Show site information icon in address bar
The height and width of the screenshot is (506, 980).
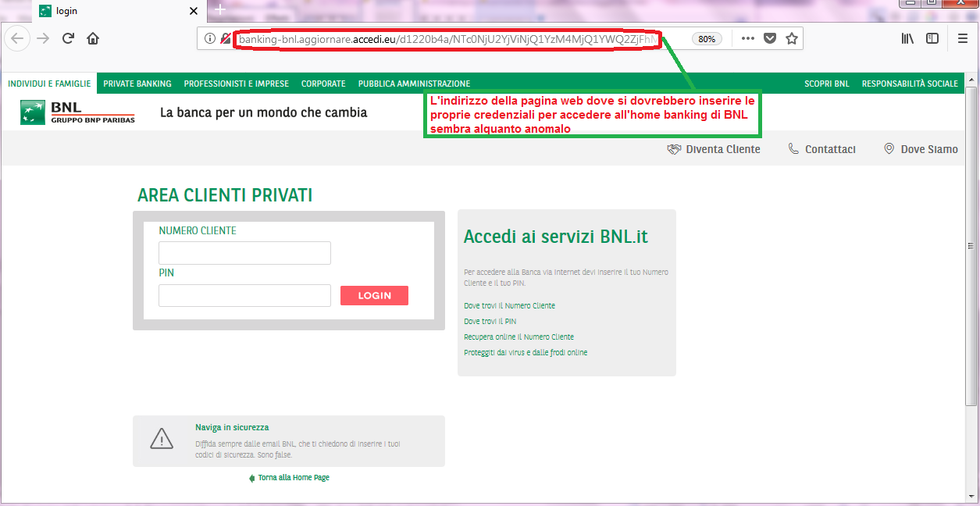click(209, 38)
